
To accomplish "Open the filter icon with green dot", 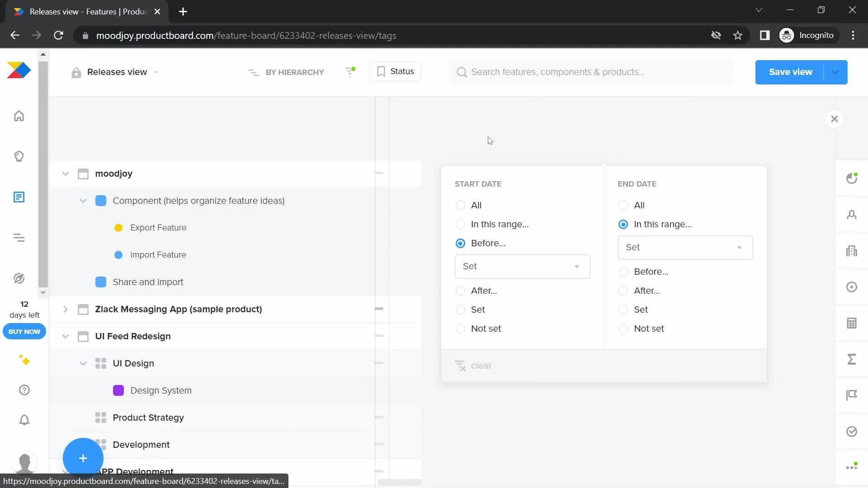I will tap(350, 72).
